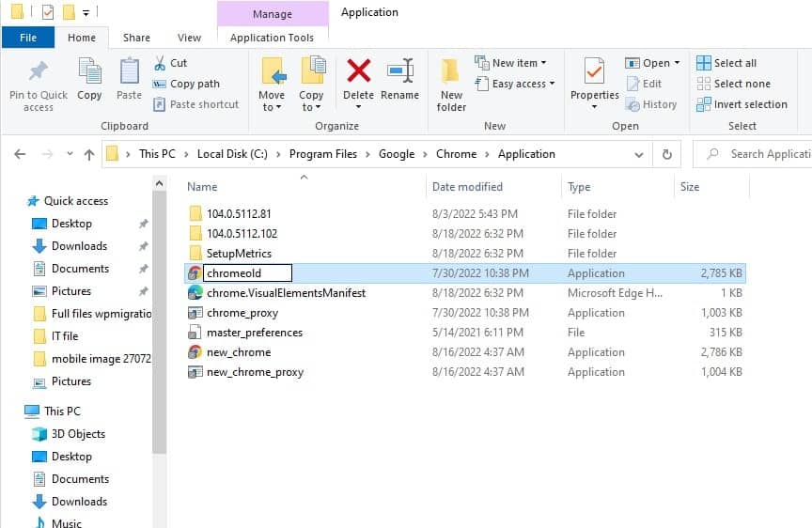
Task: Go back with the Back arrow
Action: 20,154
